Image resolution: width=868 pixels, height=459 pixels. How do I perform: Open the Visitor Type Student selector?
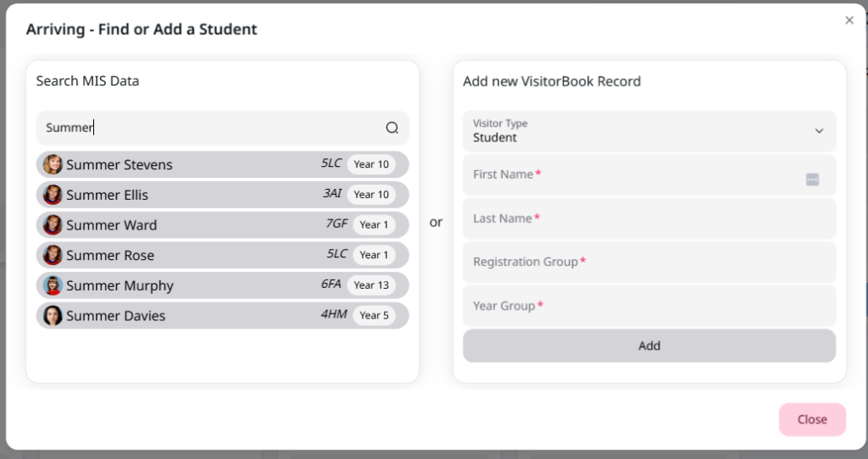coord(649,131)
